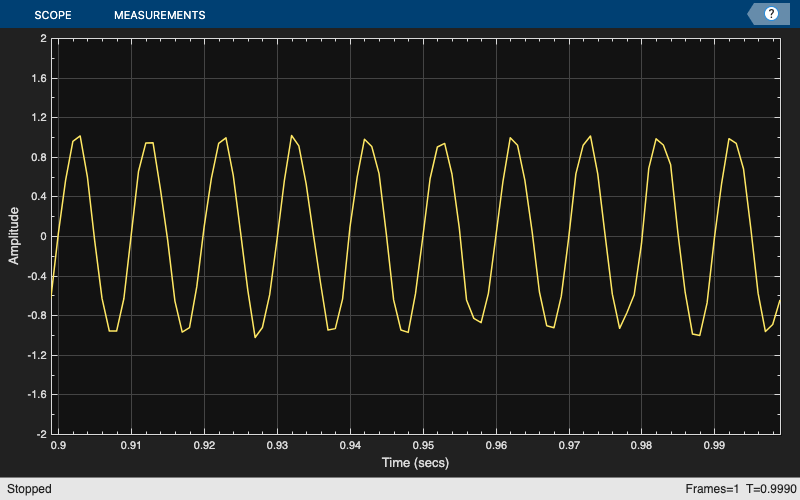Click the 'Stopped' status text
This screenshot has height=500, width=800.
pos(29,489)
